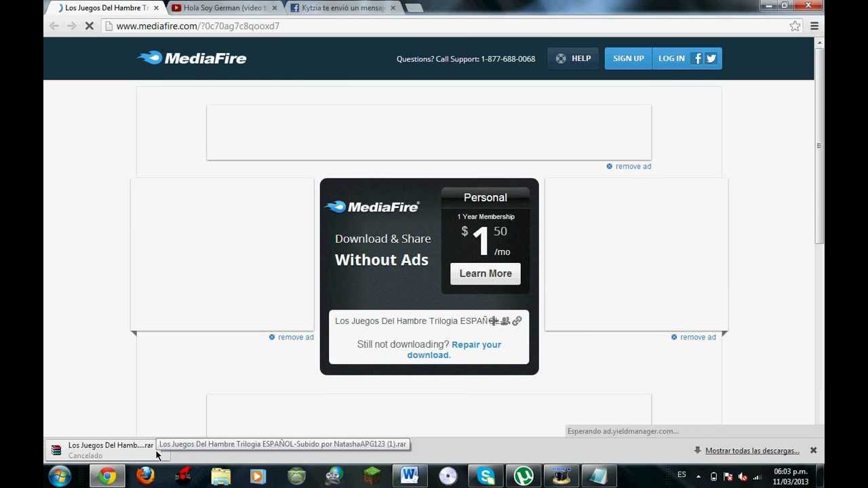Launch Microsoft Word from taskbar

click(409, 476)
